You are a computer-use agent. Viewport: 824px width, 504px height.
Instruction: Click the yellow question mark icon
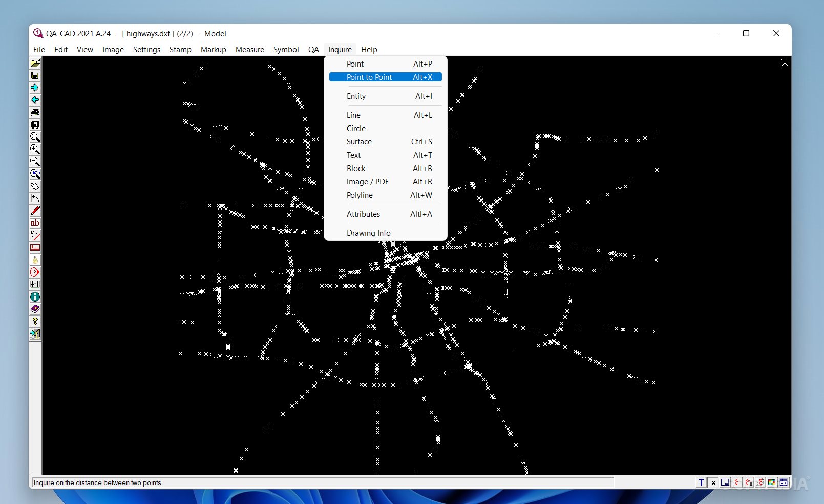click(x=35, y=321)
